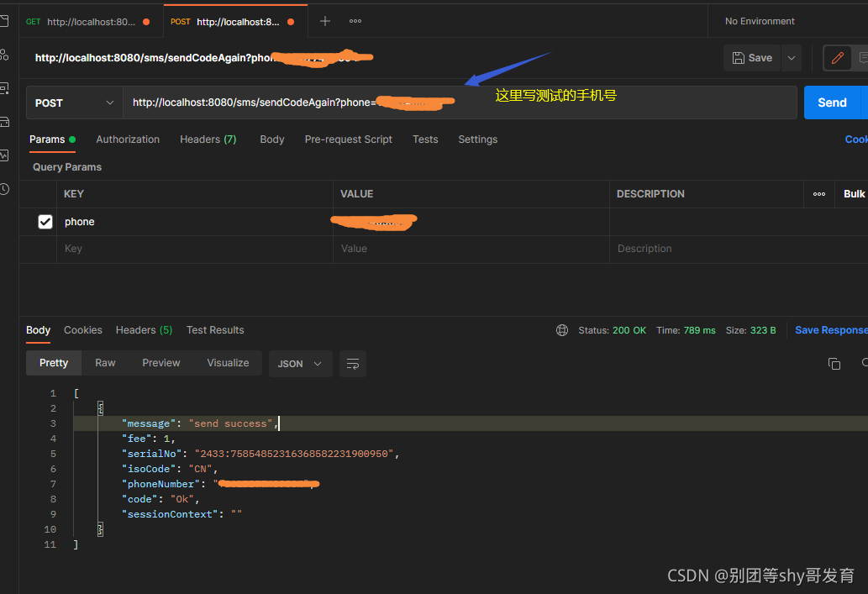Copy response using the copy icon

834,364
